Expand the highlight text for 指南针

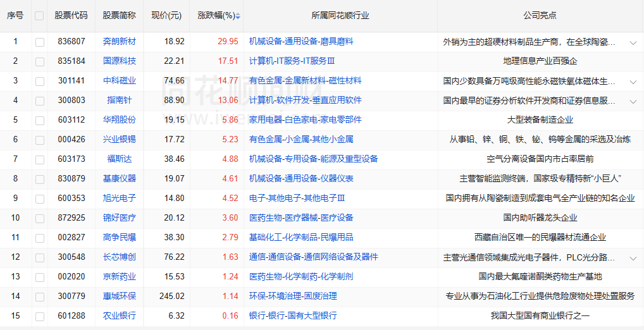tap(633, 102)
